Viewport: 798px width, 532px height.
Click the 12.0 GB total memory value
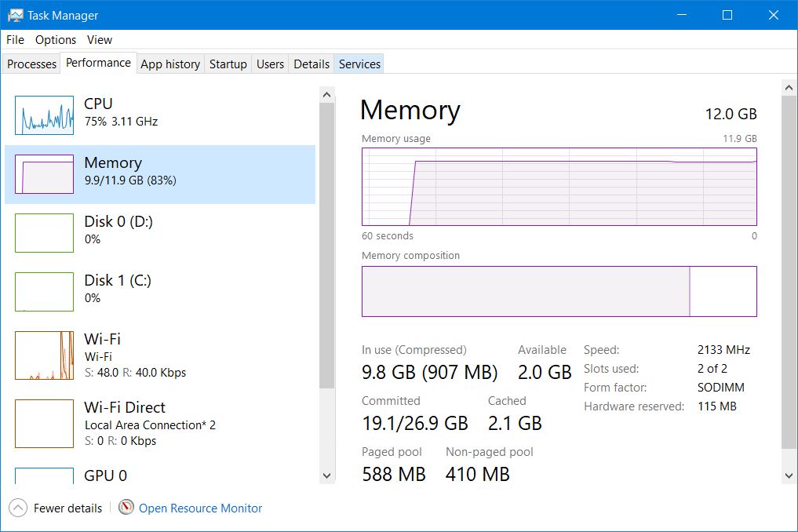[731, 114]
